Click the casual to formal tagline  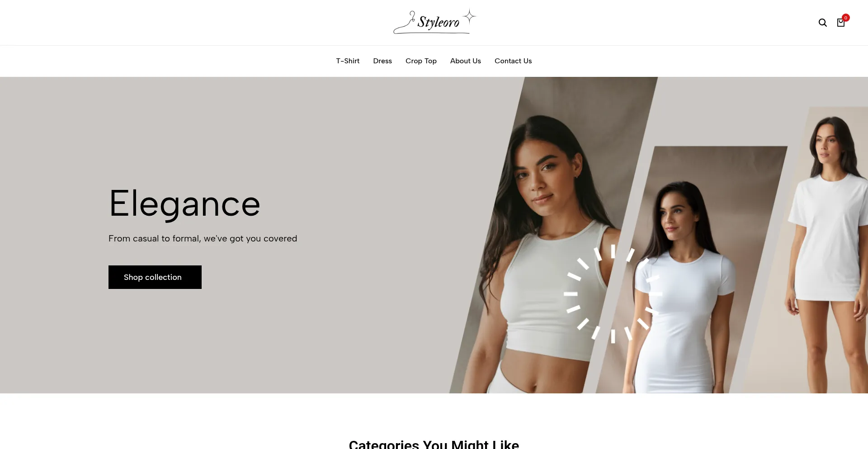coord(203,238)
